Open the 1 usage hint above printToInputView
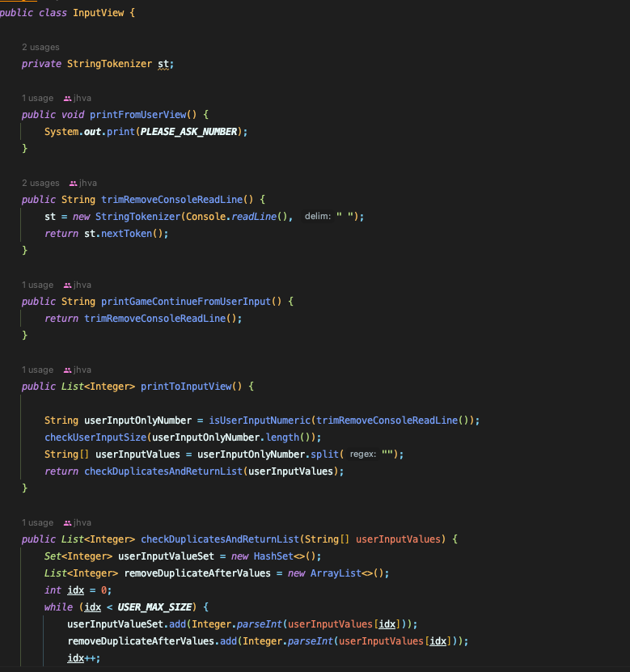This screenshot has width=630, height=672. pyautogui.click(x=38, y=370)
